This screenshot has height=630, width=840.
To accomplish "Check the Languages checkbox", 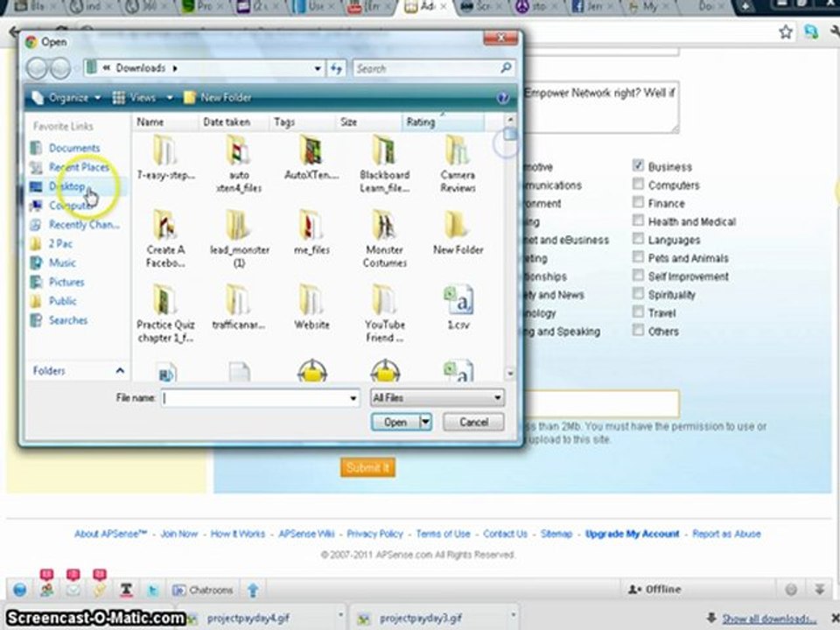I will click(638, 238).
